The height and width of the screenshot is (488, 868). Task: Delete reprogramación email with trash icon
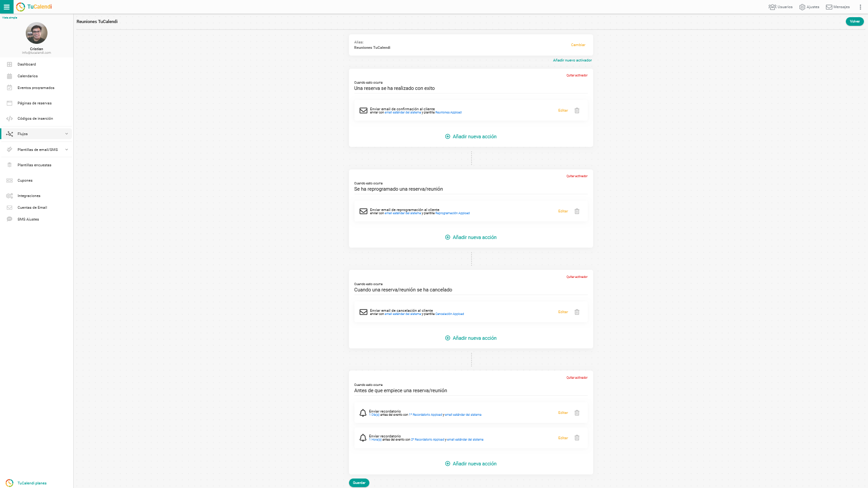click(x=577, y=211)
